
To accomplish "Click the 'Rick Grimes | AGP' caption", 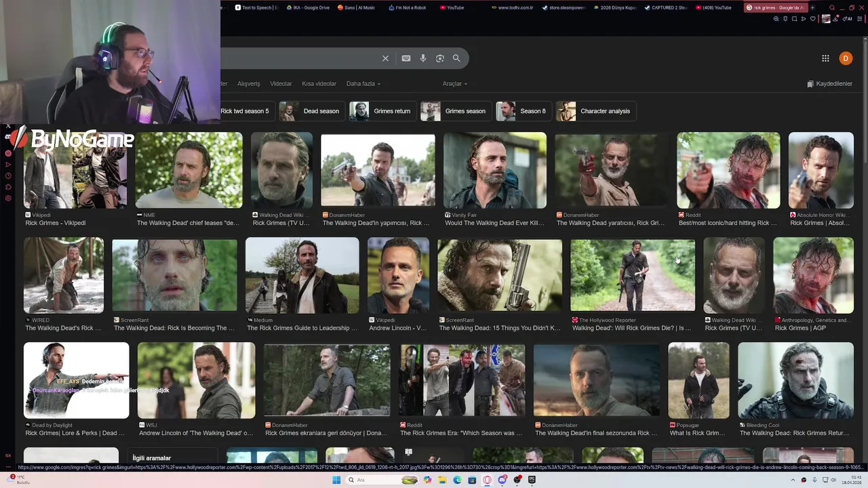I will pos(800,328).
